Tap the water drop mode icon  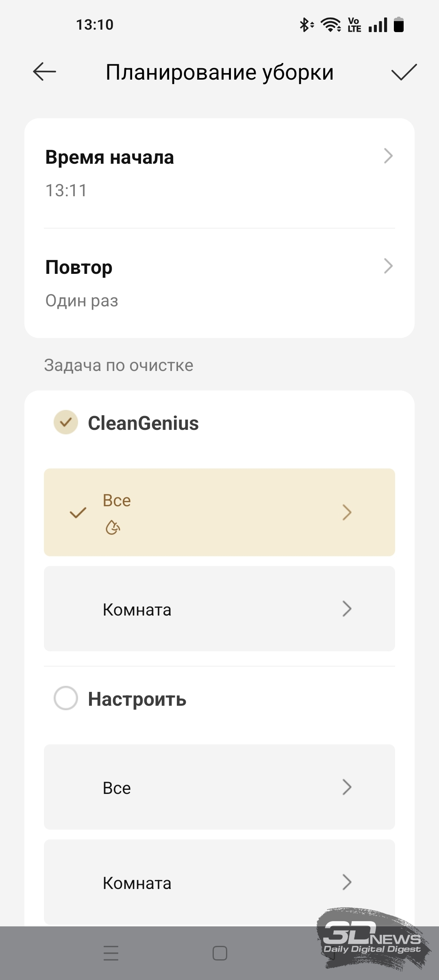click(x=113, y=528)
